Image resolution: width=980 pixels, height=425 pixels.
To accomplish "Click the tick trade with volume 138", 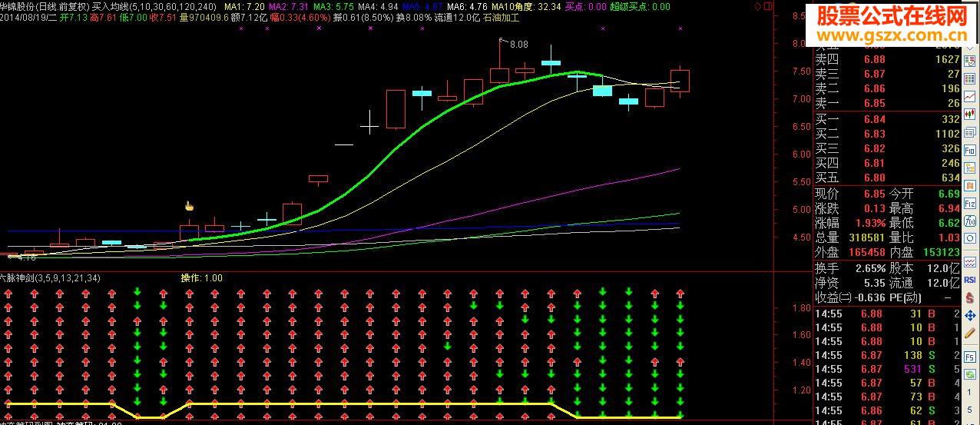I will tap(887, 355).
